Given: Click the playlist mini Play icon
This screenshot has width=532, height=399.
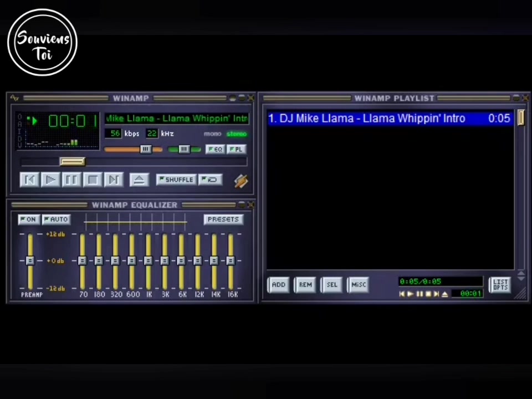Looking at the screenshot, I should pyautogui.click(x=411, y=294).
